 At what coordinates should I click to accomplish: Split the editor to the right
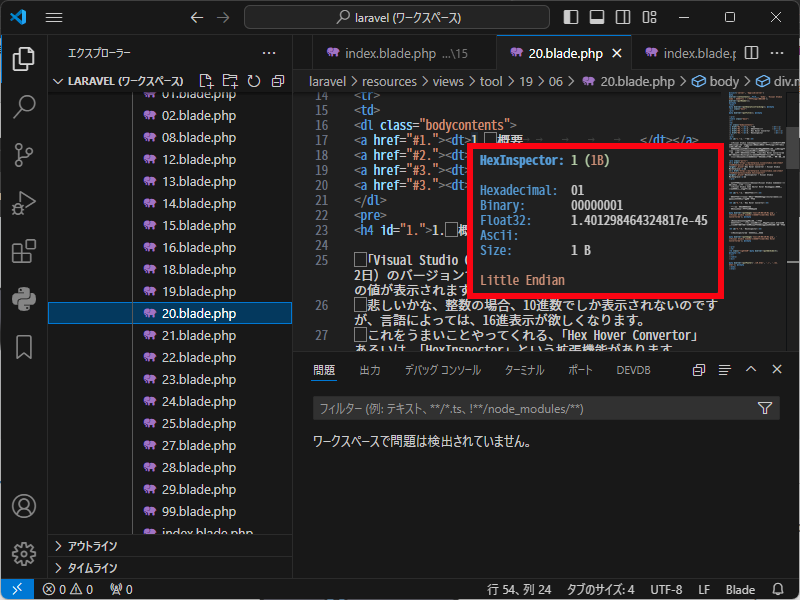752,53
